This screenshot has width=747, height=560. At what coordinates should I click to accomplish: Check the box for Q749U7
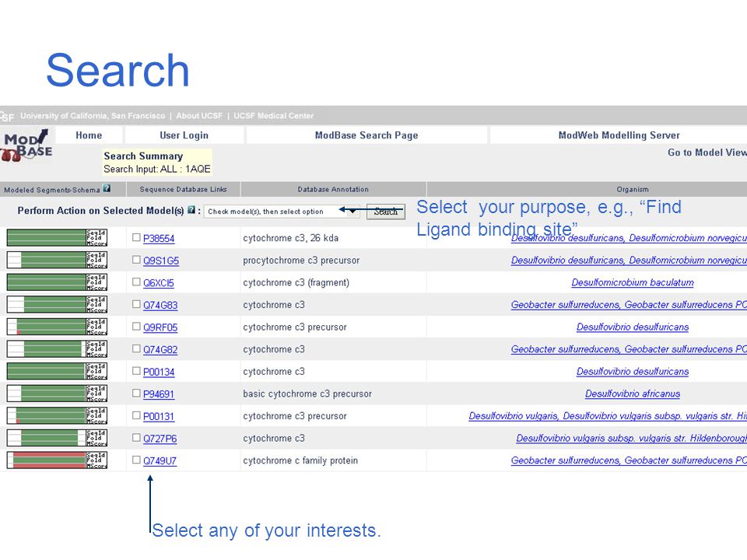136,460
